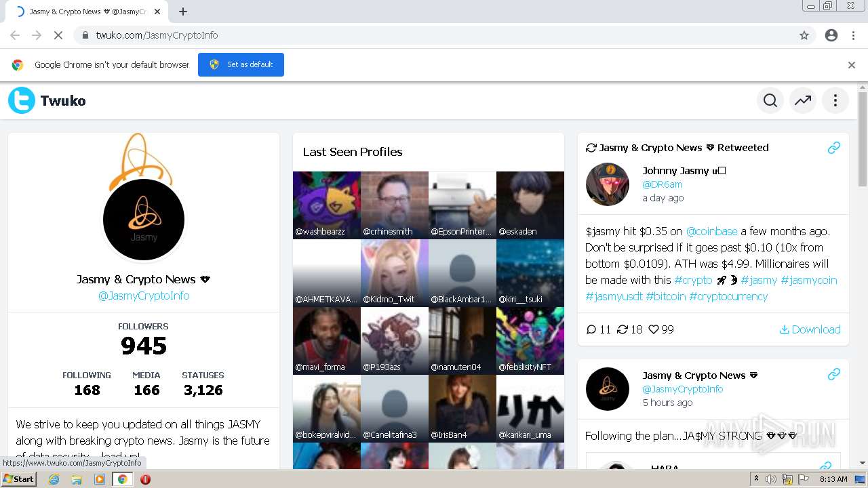Click the reply count icon showing 11
868x488 pixels.
click(x=591, y=329)
